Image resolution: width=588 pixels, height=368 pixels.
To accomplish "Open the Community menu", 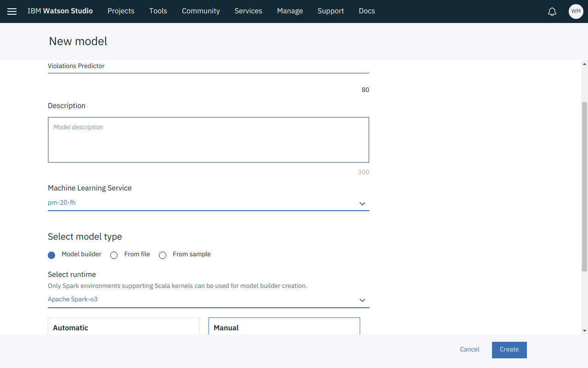I will pos(201,11).
